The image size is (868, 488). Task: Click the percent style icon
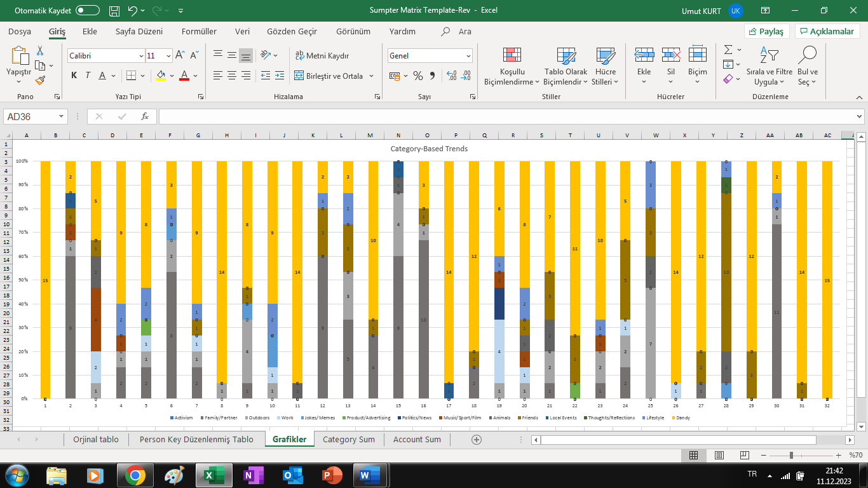(x=417, y=76)
